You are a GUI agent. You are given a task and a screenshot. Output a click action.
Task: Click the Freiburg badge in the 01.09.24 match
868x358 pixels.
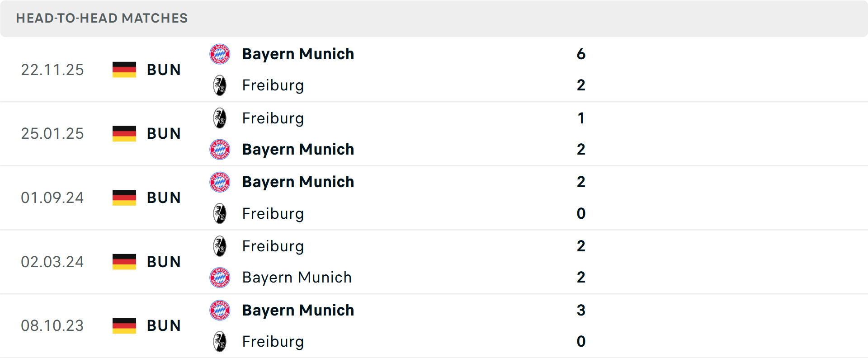220,213
